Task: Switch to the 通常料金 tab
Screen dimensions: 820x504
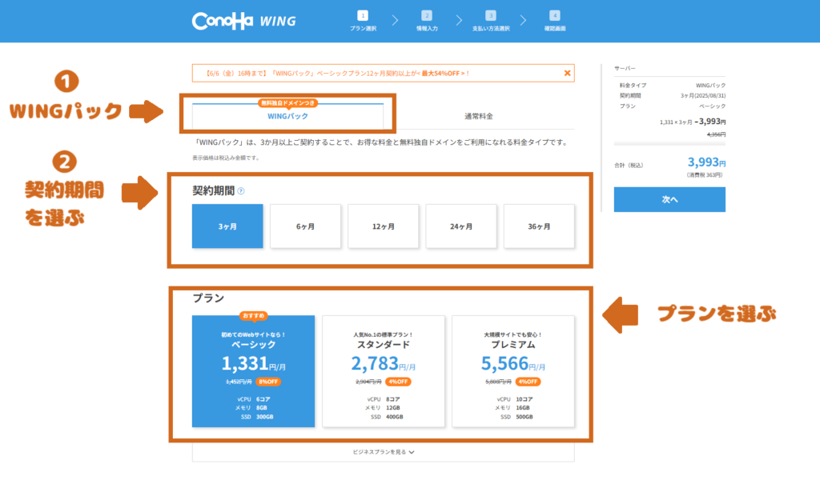Action: click(479, 116)
